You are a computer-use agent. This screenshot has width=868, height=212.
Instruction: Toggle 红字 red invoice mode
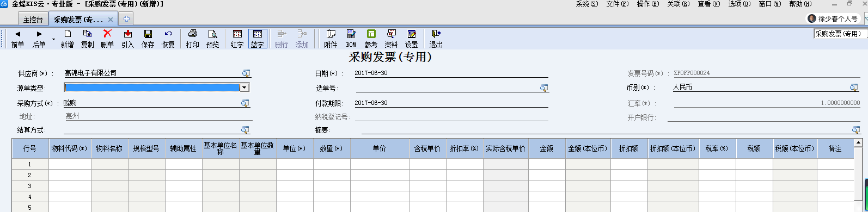[x=237, y=39]
